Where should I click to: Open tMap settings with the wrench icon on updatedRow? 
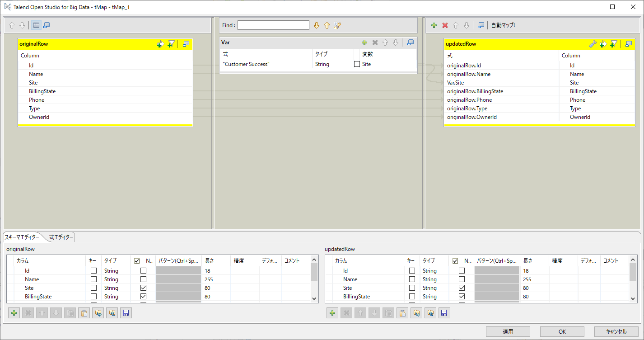pyautogui.click(x=593, y=44)
